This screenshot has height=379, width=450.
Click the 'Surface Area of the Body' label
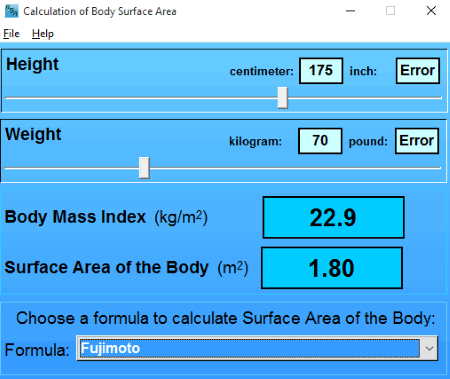[107, 268]
